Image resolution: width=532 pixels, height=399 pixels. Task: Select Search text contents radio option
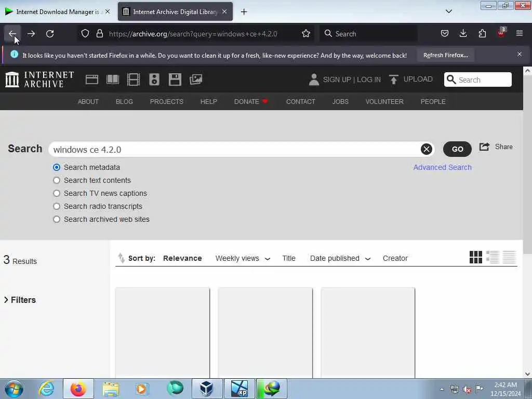(x=57, y=180)
